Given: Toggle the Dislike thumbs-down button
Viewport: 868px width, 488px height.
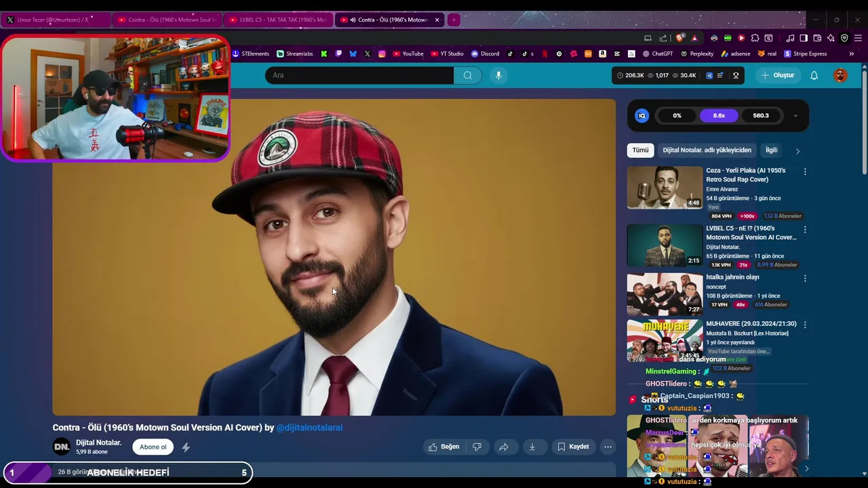Looking at the screenshot, I should [x=477, y=447].
